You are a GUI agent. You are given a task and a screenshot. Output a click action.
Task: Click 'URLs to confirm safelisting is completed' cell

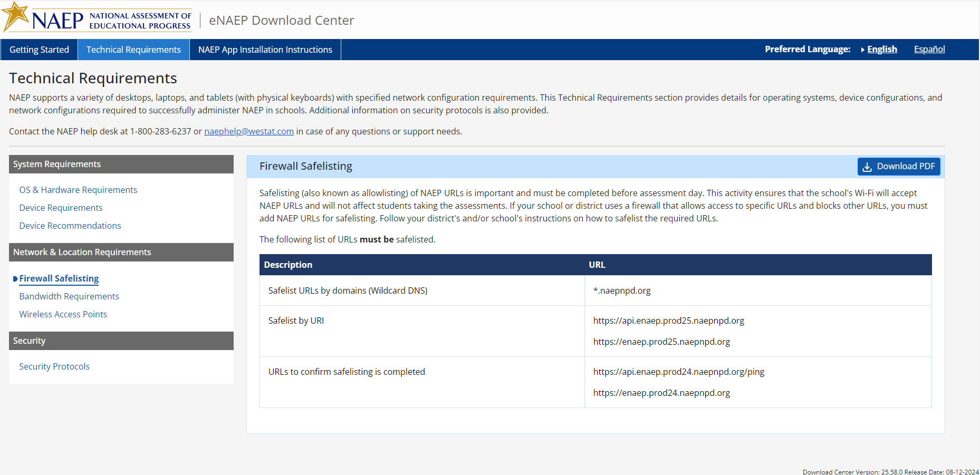[422, 382]
